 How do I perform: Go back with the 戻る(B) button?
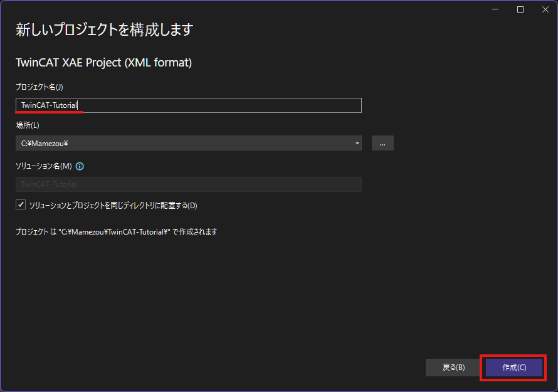click(453, 368)
